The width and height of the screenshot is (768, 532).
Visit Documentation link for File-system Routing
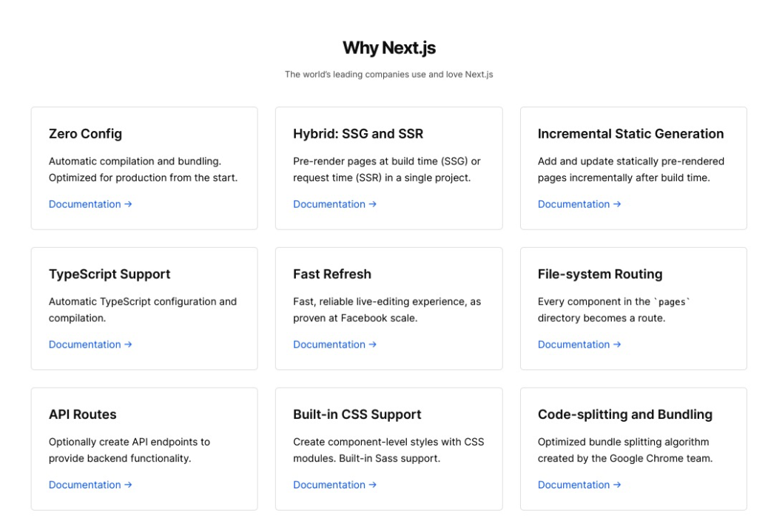coord(579,344)
